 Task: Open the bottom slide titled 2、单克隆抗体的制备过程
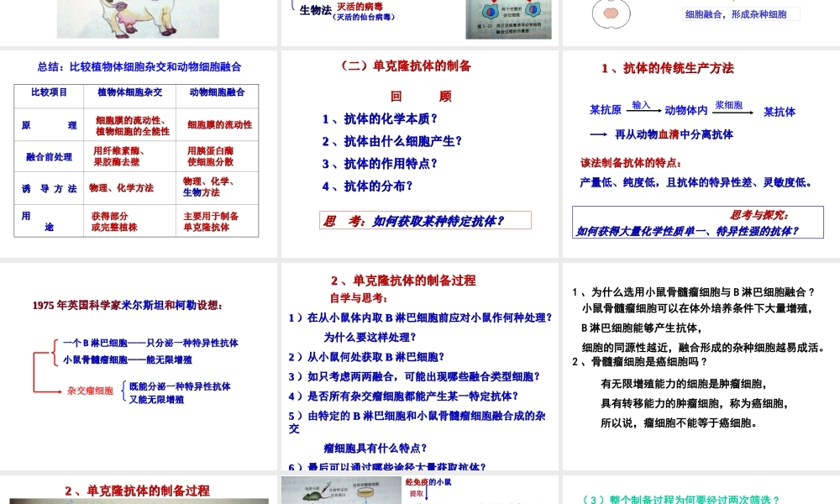139,490
